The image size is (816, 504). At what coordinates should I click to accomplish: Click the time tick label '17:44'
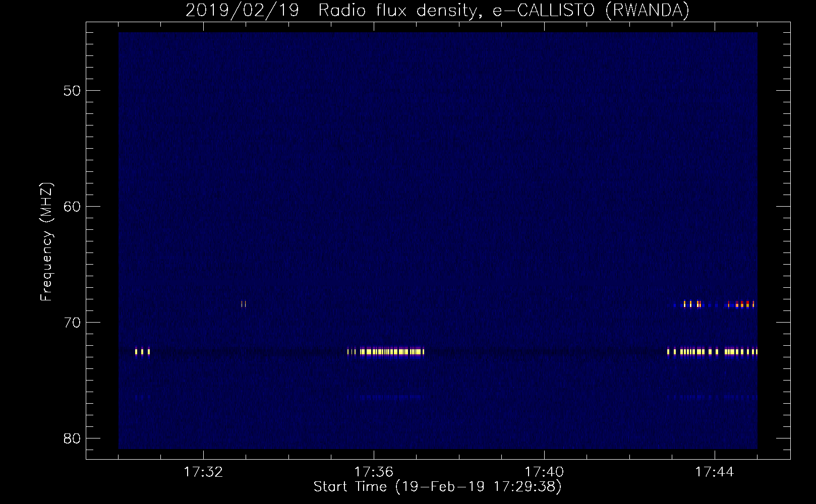pyautogui.click(x=715, y=472)
